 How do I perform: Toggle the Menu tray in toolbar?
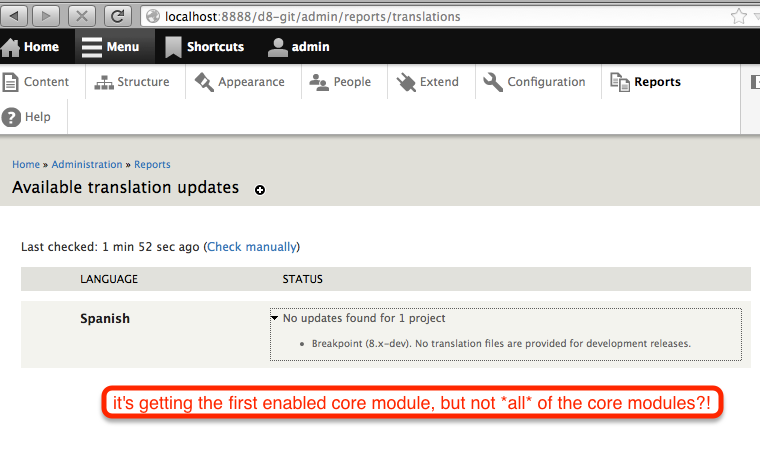[115, 47]
